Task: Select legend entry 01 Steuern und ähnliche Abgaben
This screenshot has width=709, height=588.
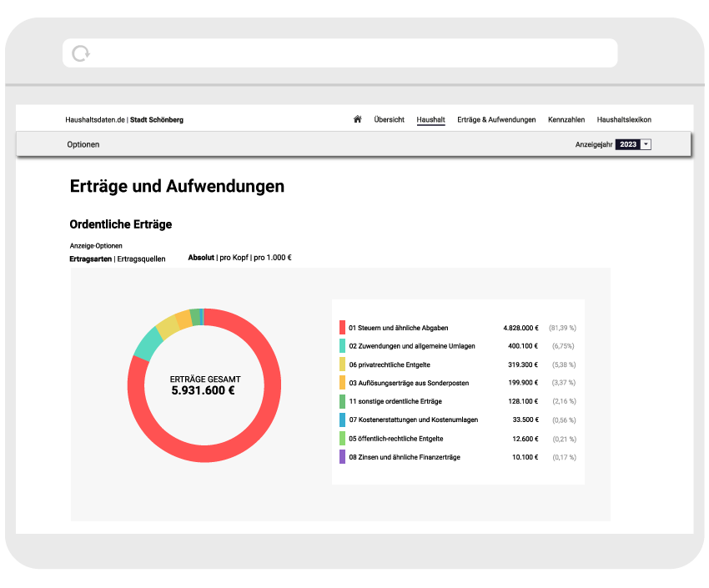Action: click(x=399, y=328)
